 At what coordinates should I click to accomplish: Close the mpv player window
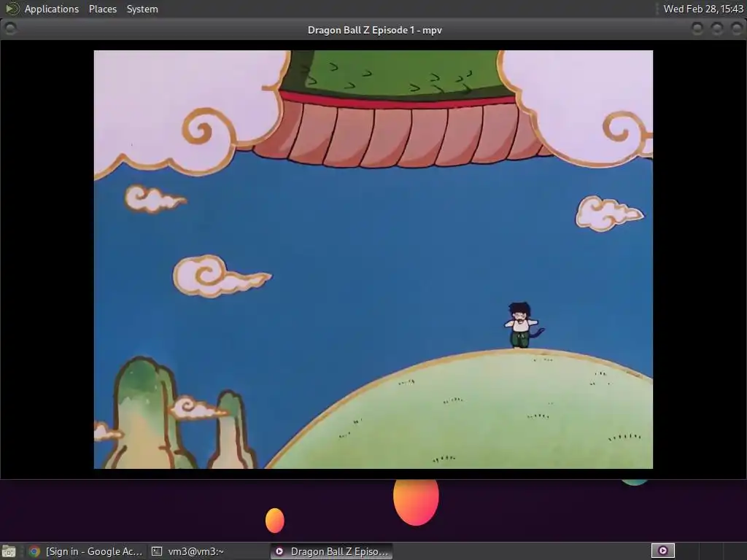[737, 29]
